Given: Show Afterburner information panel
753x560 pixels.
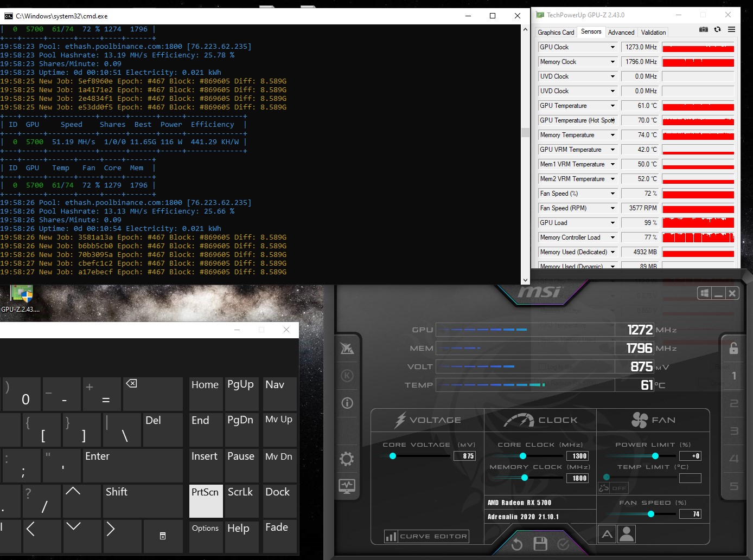Looking at the screenshot, I should pos(347,403).
